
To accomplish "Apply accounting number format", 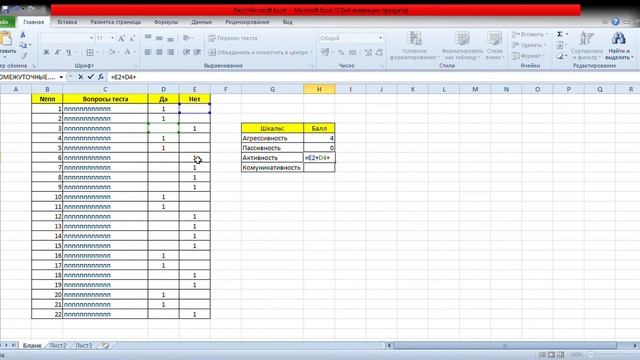I will pos(325,52).
